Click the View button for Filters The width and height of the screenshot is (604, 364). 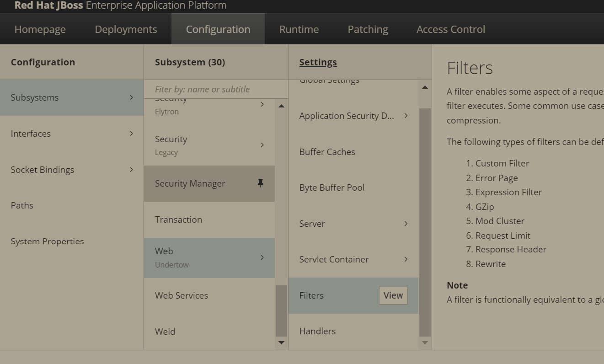pos(393,295)
